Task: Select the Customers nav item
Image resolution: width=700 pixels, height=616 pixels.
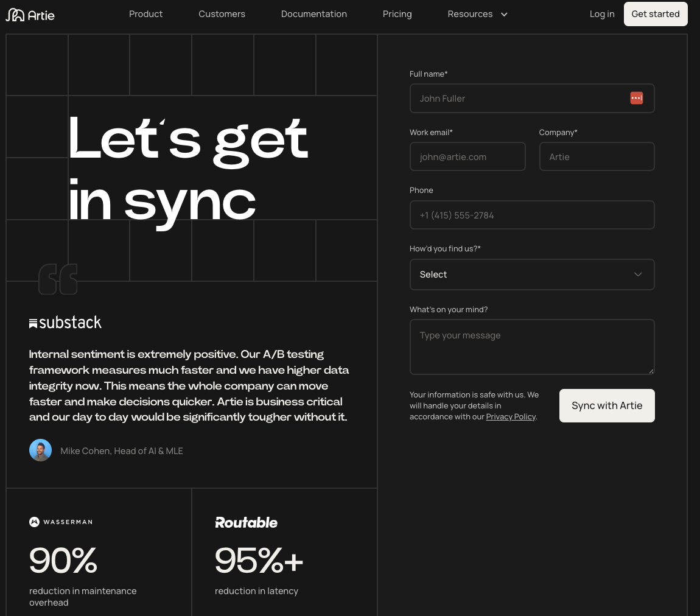Action: click(x=222, y=14)
